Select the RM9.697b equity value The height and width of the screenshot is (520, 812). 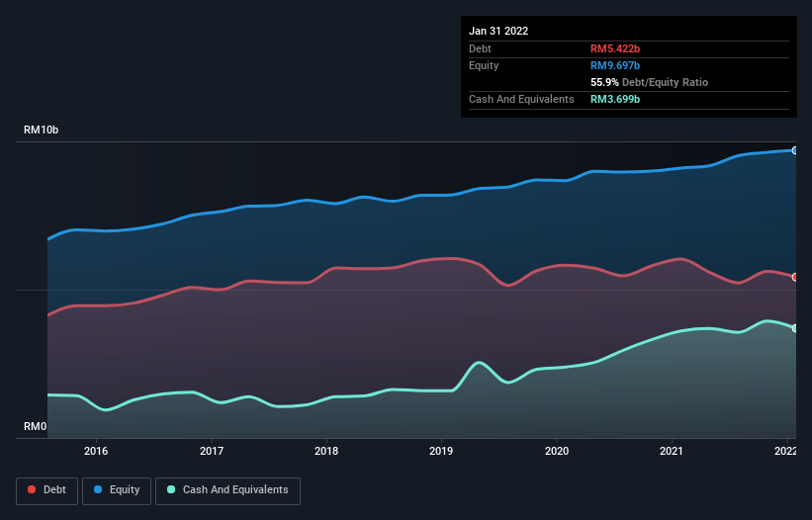click(x=615, y=65)
